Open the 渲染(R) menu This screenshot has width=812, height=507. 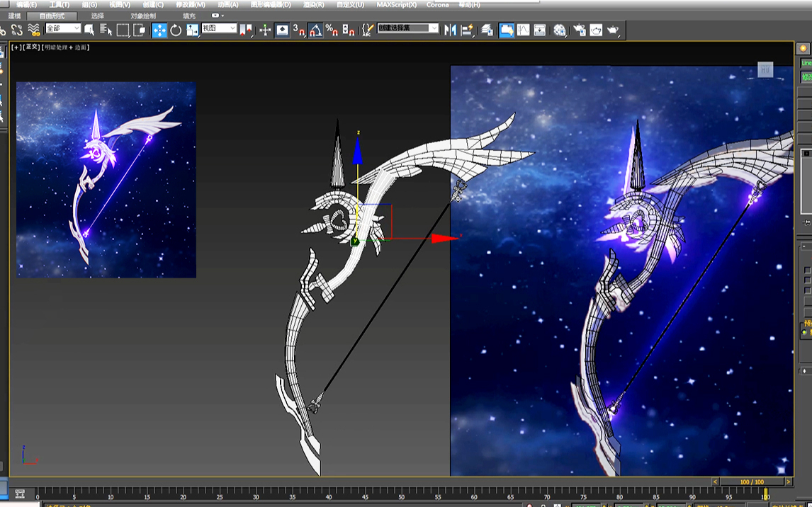313,5
